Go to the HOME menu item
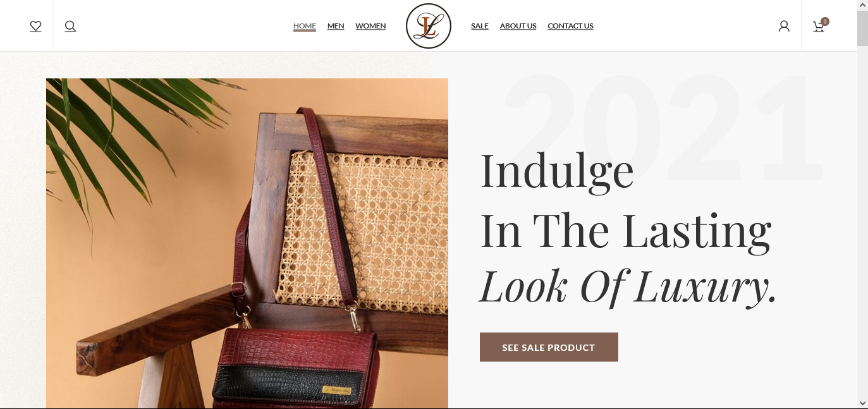The height and width of the screenshot is (409, 868). tap(305, 26)
